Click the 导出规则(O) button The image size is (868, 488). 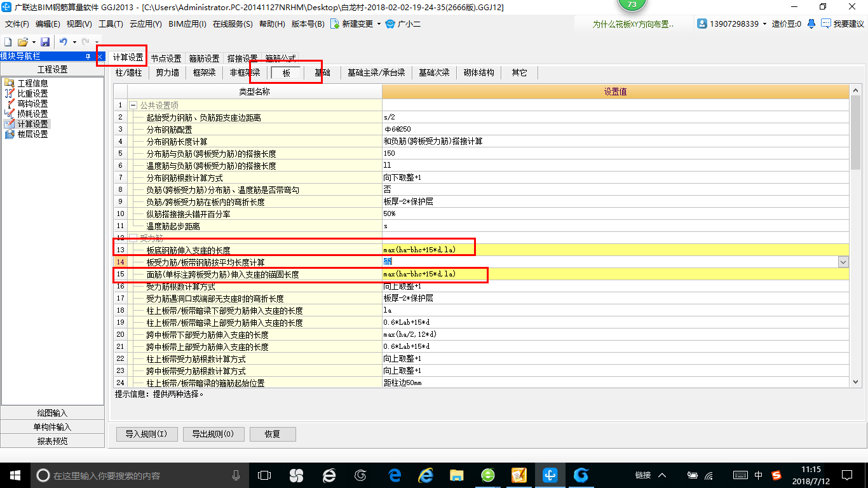(213, 434)
